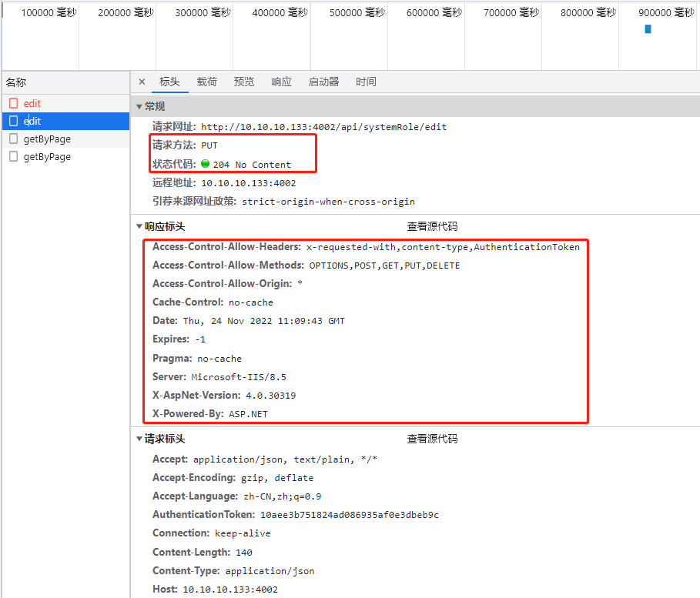Image resolution: width=700 pixels, height=598 pixels.
Task: Select the 载荷 payload tab
Action: 206,82
